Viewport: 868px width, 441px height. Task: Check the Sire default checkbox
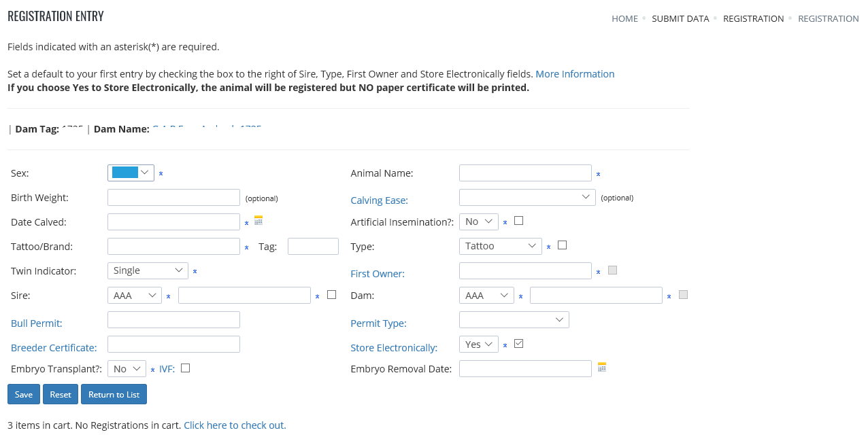(x=332, y=295)
